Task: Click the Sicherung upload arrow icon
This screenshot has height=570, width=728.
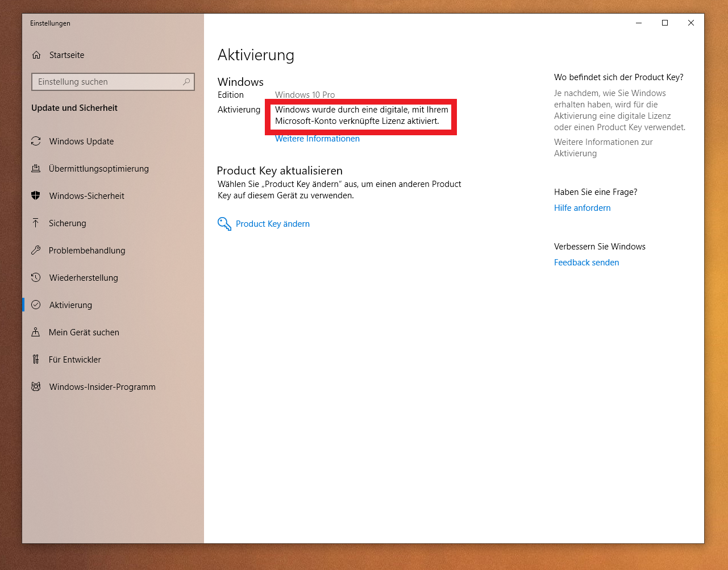Action: tap(36, 223)
